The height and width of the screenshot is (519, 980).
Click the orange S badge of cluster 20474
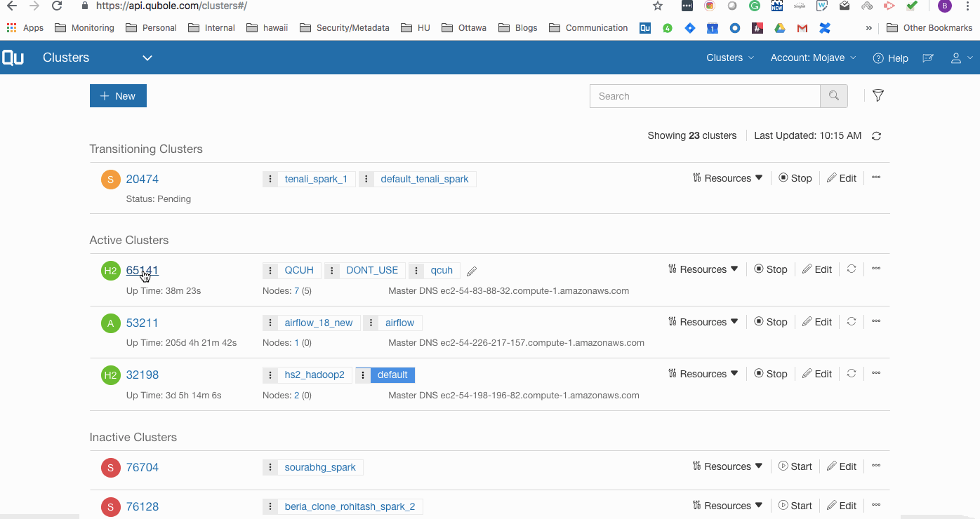(x=111, y=179)
